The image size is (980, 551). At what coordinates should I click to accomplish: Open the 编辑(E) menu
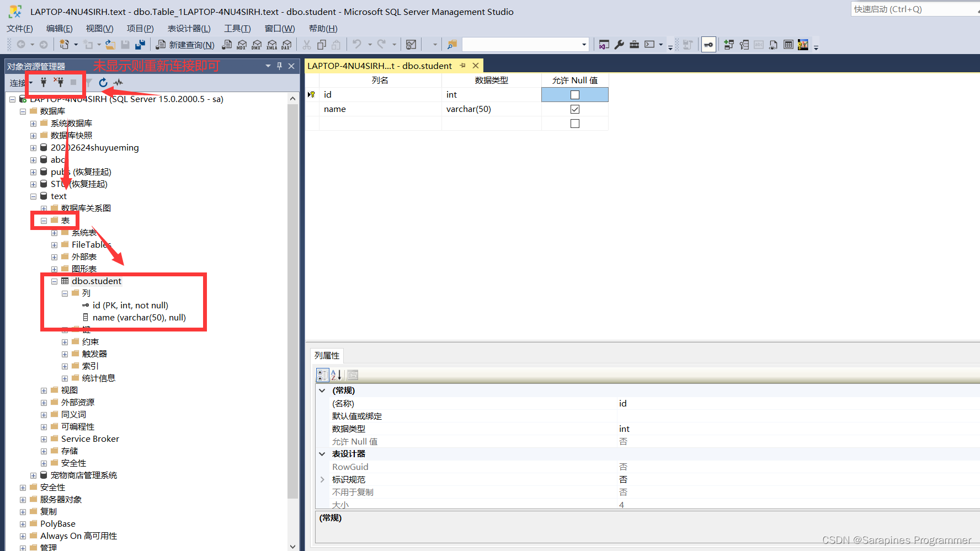pyautogui.click(x=60, y=29)
